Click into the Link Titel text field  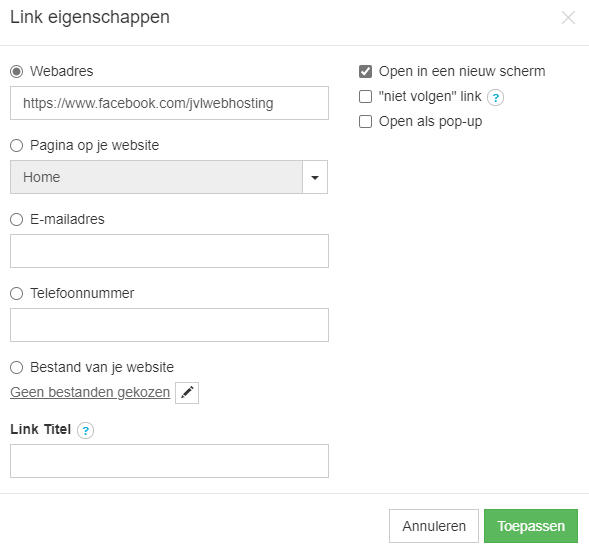tap(169, 461)
